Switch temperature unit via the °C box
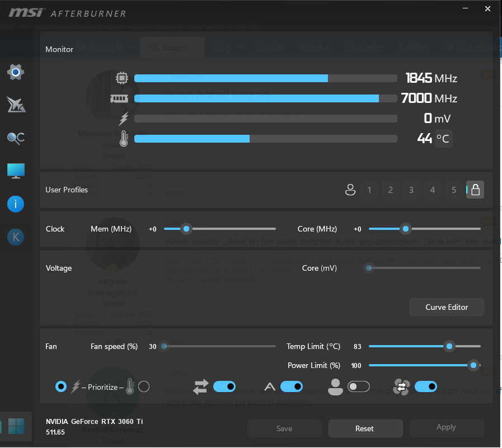The width and height of the screenshot is (502, 448). 443,139
